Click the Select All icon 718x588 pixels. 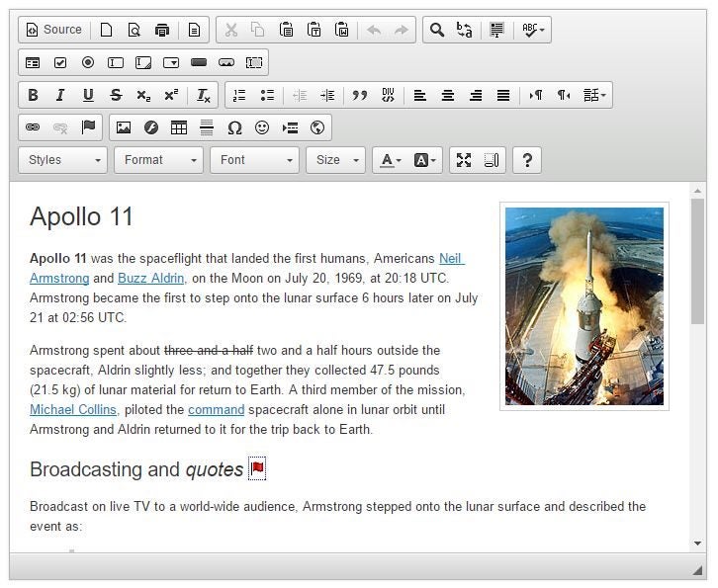pos(496,30)
